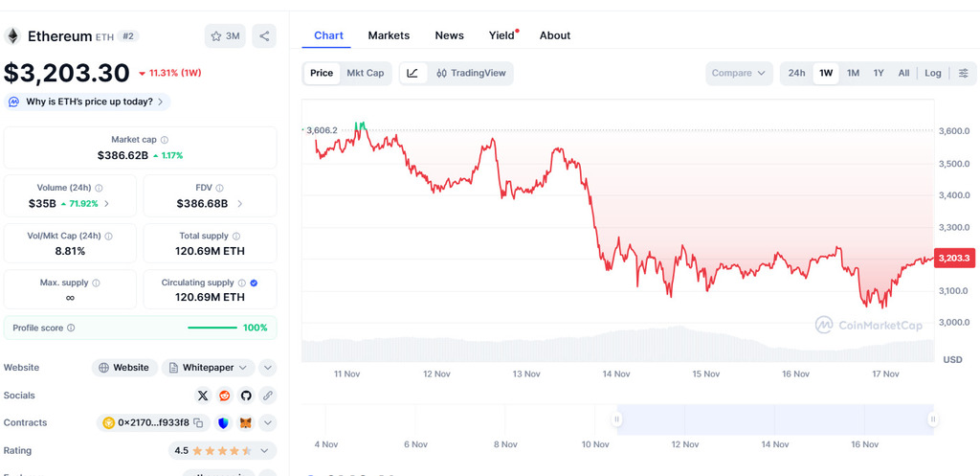Open the Reddit social link
This screenshot has height=476, width=980.
pyautogui.click(x=225, y=395)
